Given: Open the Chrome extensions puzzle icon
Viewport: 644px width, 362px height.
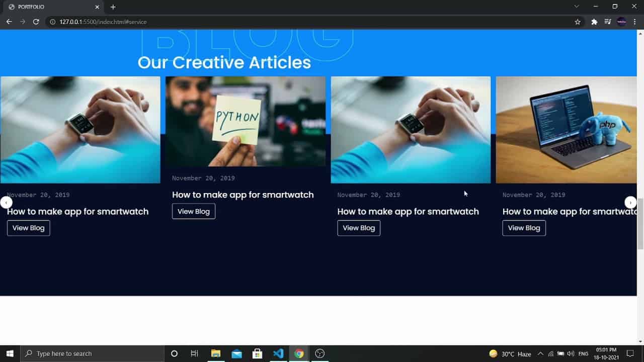Looking at the screenshot, I should (594, 22).
